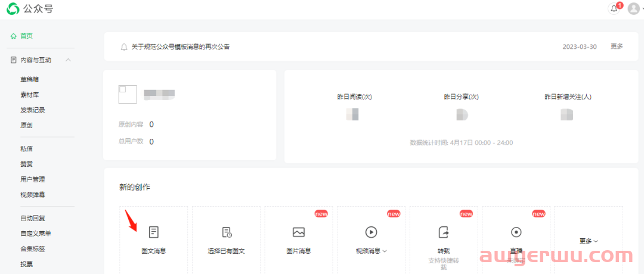644x274 pixels.
Task: Click the 新的创作 heading
Action: tap(135, 188)
